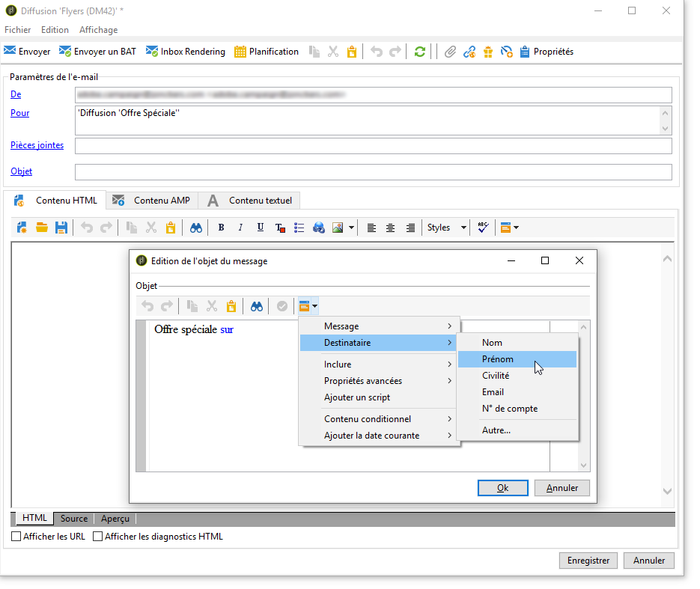700x589 pixels.
Task: Center text in HTML editor
Action: point(390,228)
